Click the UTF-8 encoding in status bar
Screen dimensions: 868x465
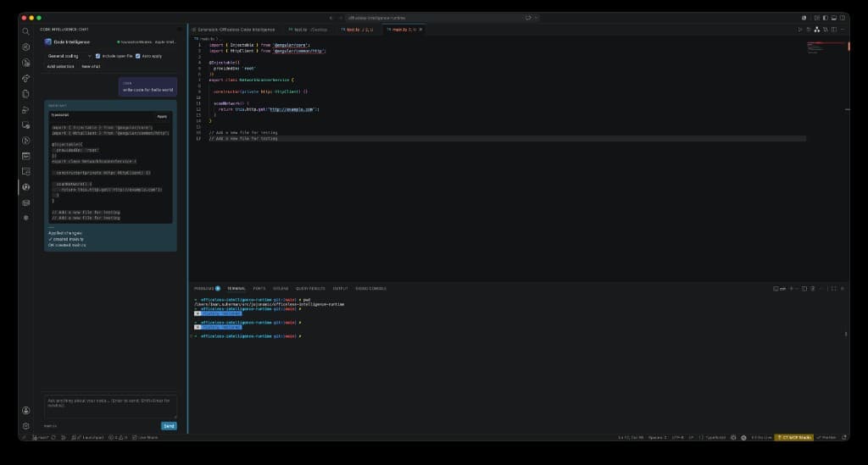tap(677, 437)
